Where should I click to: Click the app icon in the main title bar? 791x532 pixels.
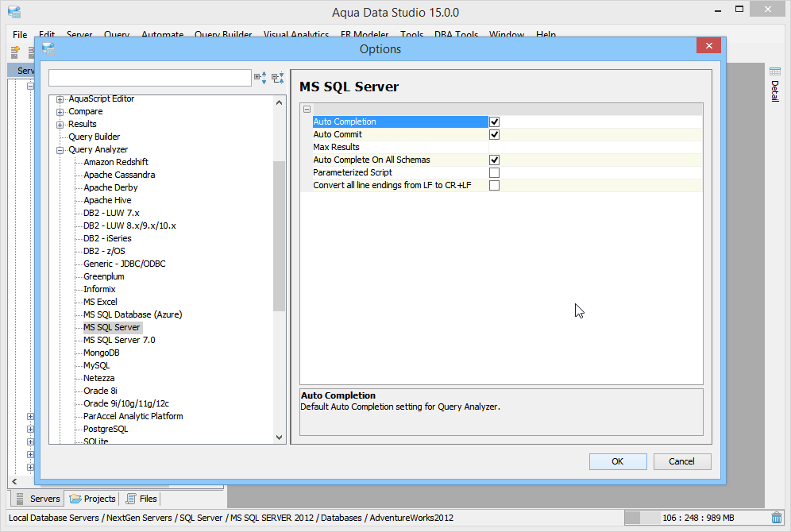(x=14, y=12)
